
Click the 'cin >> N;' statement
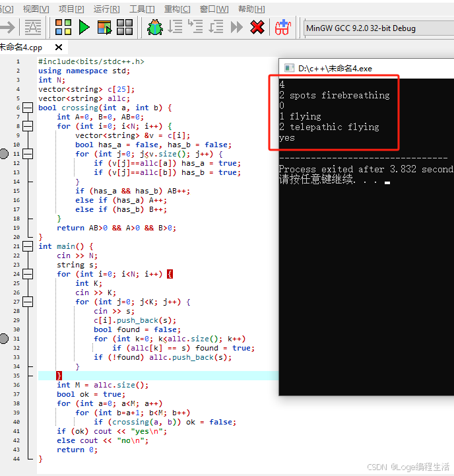(x=77, y=255)
